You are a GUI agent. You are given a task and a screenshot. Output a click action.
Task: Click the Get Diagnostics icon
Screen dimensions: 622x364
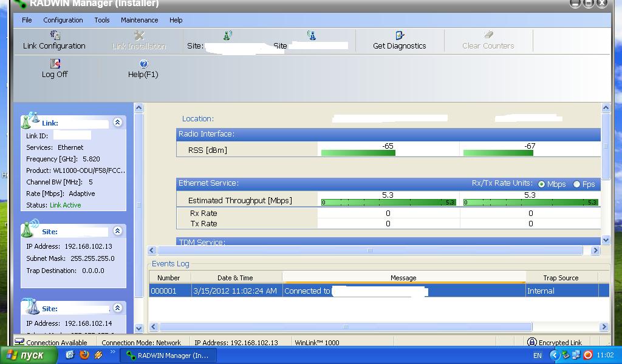(400, 36)
